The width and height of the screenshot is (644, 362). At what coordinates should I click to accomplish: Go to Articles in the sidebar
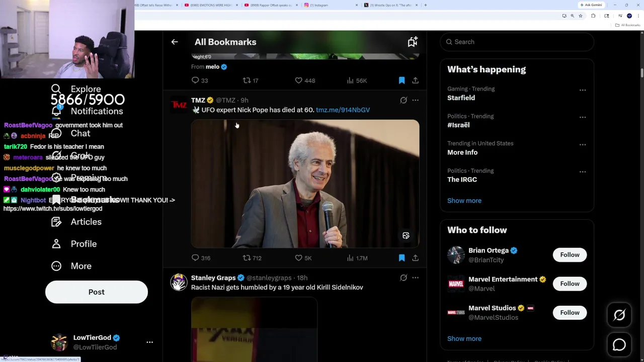(76, 222)
